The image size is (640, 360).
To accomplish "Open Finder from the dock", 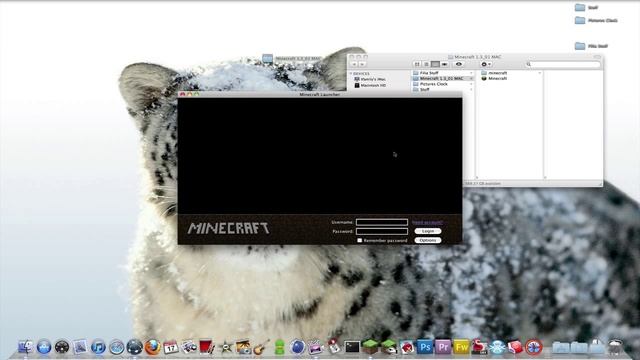I will coord(26,347).
